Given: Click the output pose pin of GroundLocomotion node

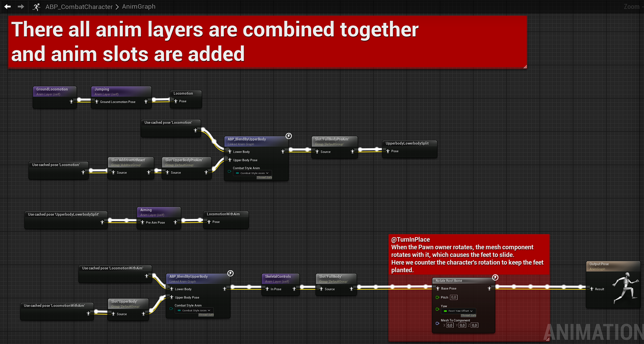Looking at the screenshot, I should tap(71, 102).
